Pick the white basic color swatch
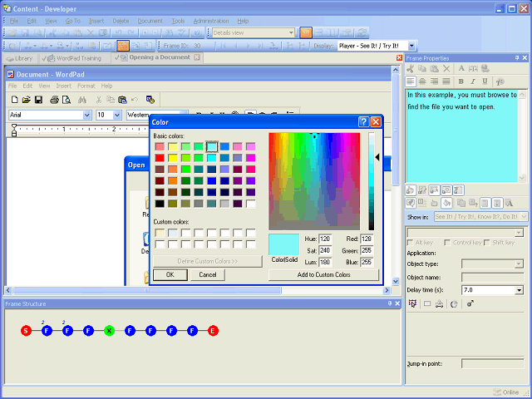 tap(250, 204)
